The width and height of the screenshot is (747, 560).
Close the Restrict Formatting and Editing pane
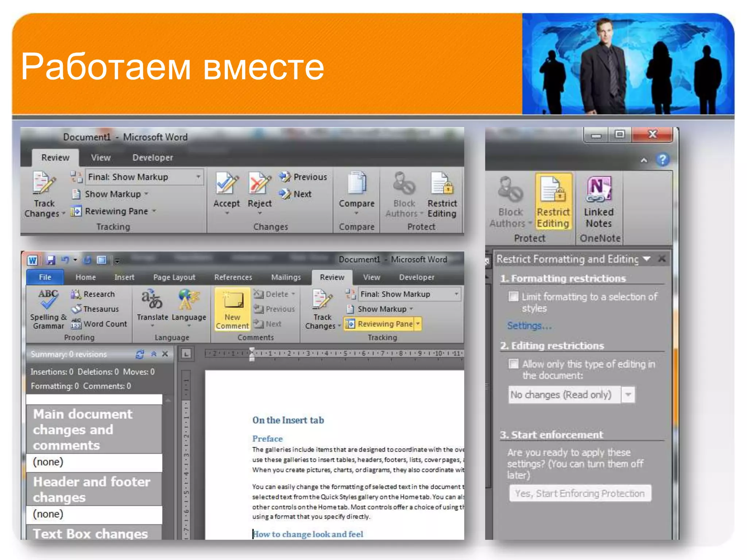662,259
